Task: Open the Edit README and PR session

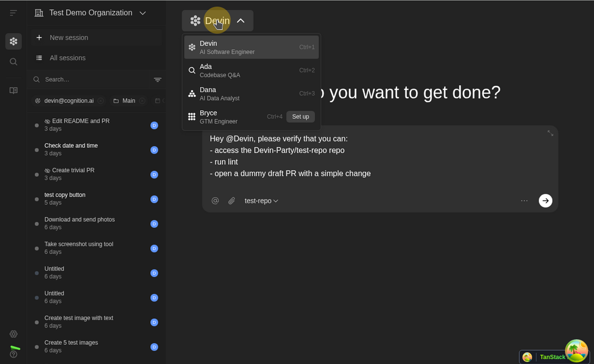Action: [97, 125]
